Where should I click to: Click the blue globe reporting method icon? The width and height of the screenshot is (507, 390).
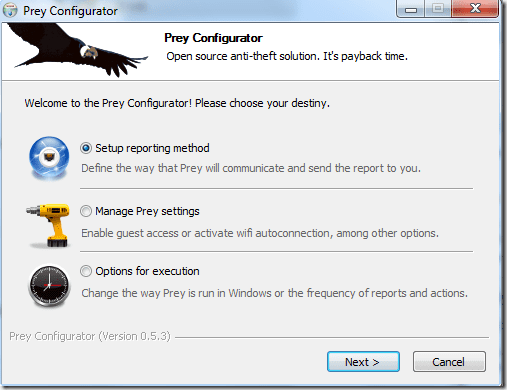click(49, 158)
